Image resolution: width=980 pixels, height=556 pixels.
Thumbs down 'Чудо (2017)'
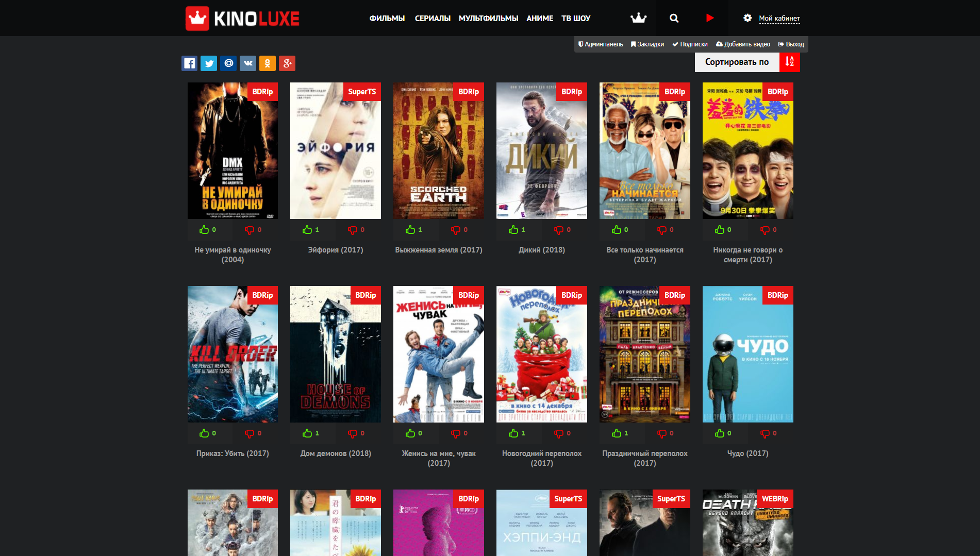[766, 433]
